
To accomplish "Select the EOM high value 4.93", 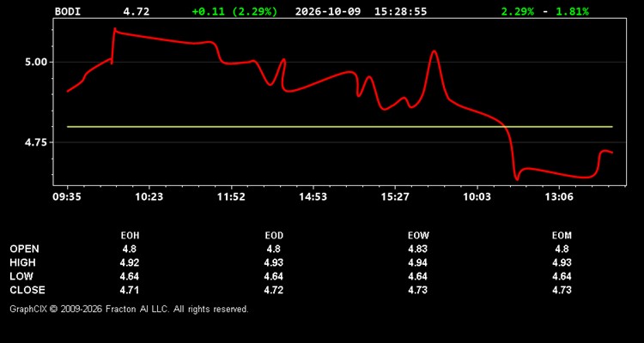I will (562, 262).
